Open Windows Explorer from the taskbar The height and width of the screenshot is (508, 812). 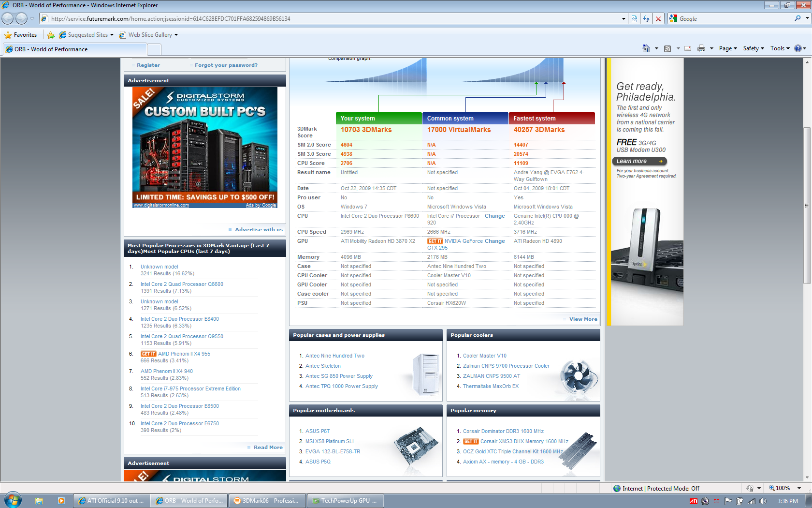click(x=39, y=501)
